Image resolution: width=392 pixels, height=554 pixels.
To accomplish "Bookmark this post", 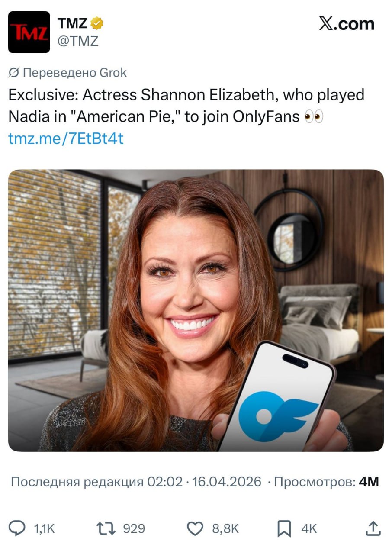I will pyautogui.click(x=284, y=529).
